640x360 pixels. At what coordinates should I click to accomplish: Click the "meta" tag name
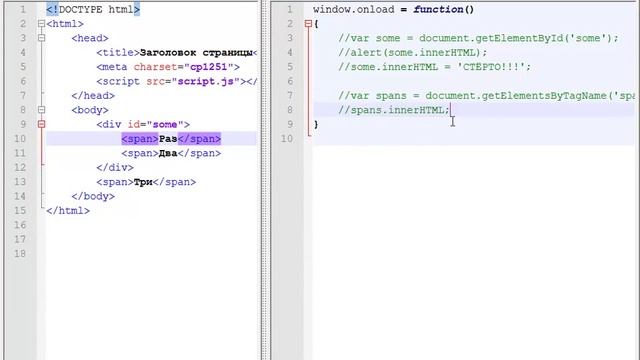pyautogui.click(x=115, y=67)
